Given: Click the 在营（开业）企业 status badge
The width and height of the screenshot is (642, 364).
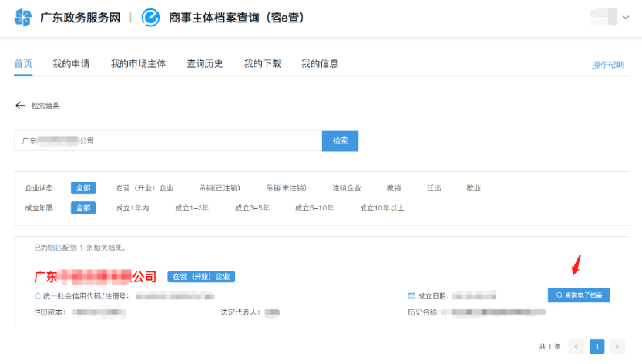Looking at the screenshot, I should click(201, 277).
